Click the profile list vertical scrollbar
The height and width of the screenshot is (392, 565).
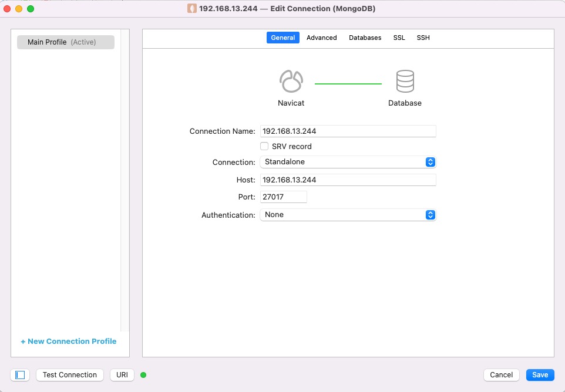point(125,180)
